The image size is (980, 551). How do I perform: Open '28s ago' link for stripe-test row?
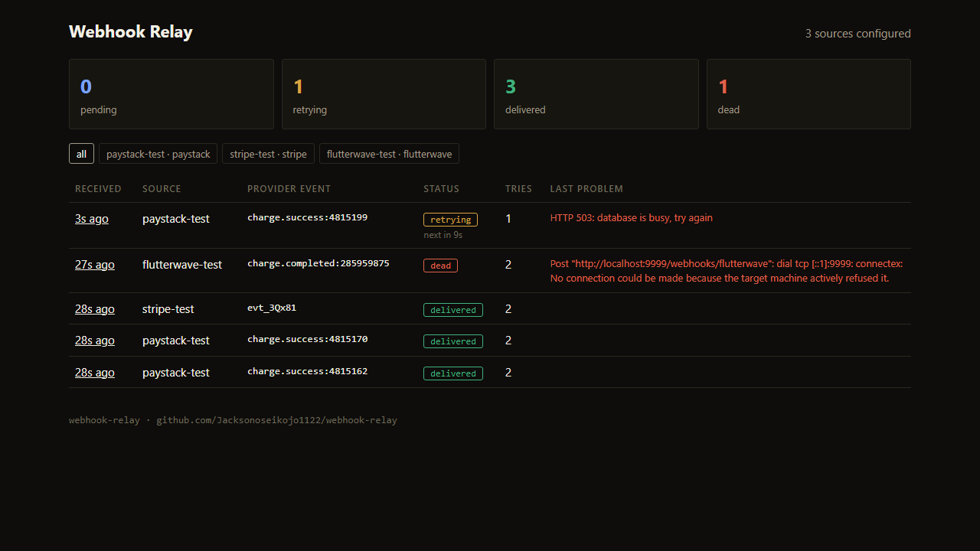pyautogui.click(x=95, y=309)
